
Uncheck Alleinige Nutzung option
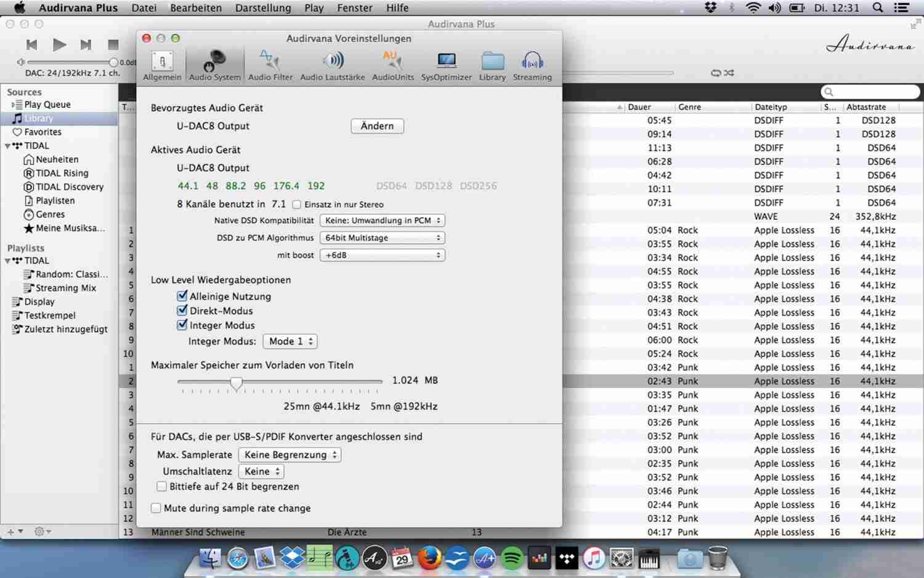click(182, 296)
